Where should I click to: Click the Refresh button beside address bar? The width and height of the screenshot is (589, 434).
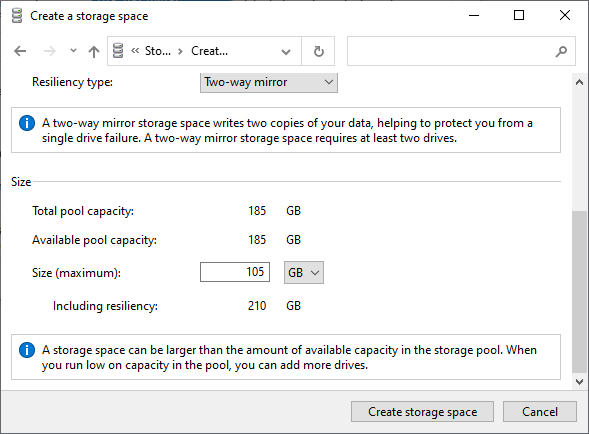pyautogui.click(x=319, y=51)
